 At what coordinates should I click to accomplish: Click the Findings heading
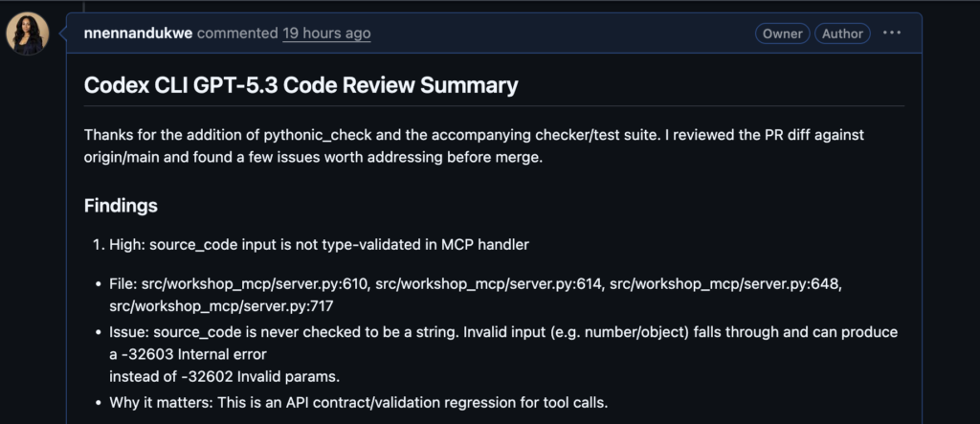click(121, 206)
